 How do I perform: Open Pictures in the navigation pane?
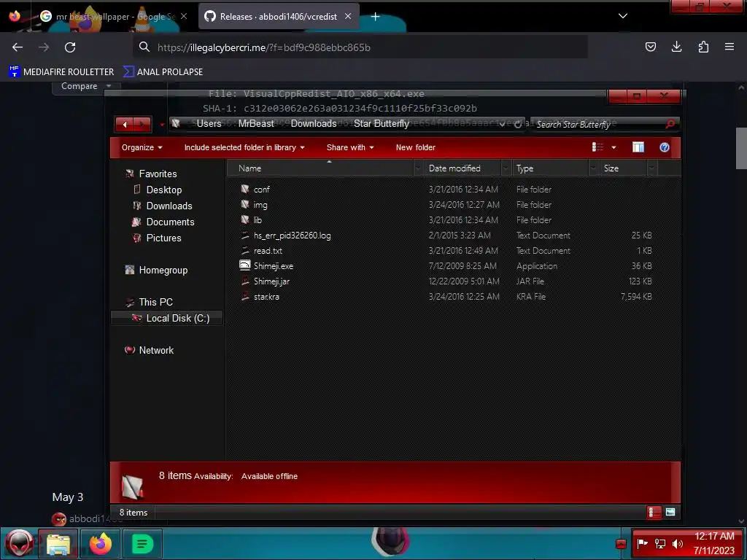coord(163,238)
